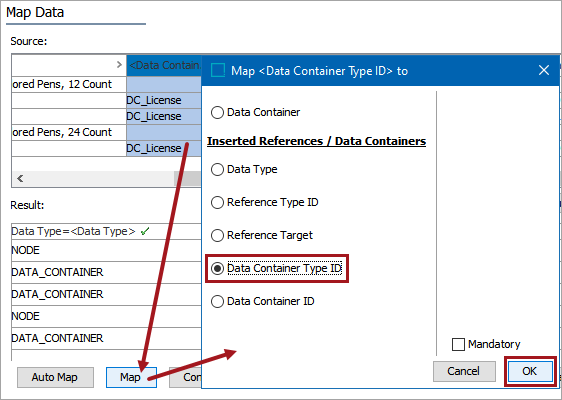Screen dimensions: 562x400
Task: Choose the Data Container ID radio button
Action: tap(217, 301)
